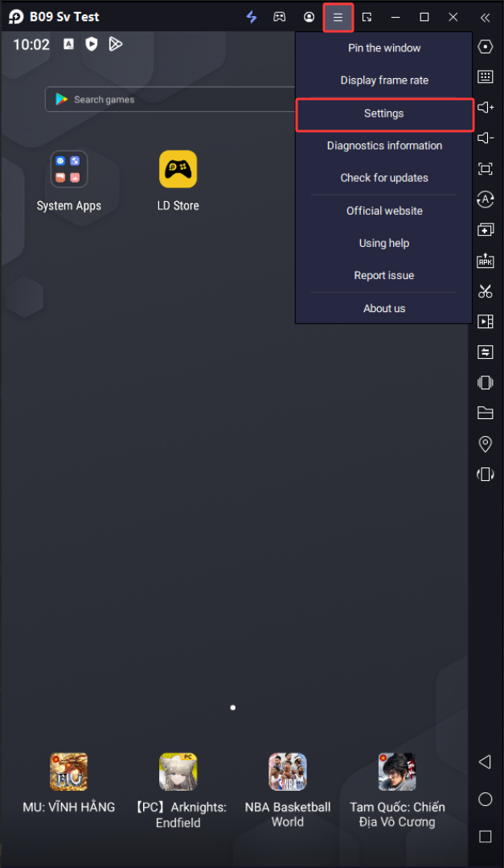504x868 pixels.
Task: Click the volume up speaker icon
Action: tap(485, 107)
